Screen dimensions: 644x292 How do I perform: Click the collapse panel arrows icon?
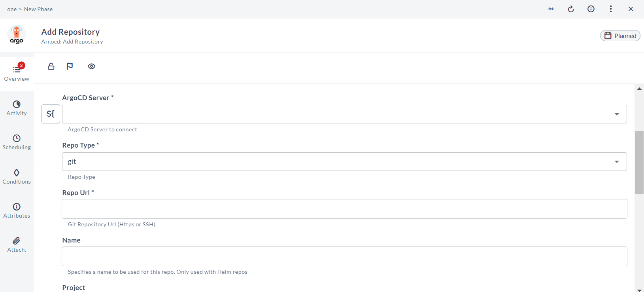(x=551, y=9)
